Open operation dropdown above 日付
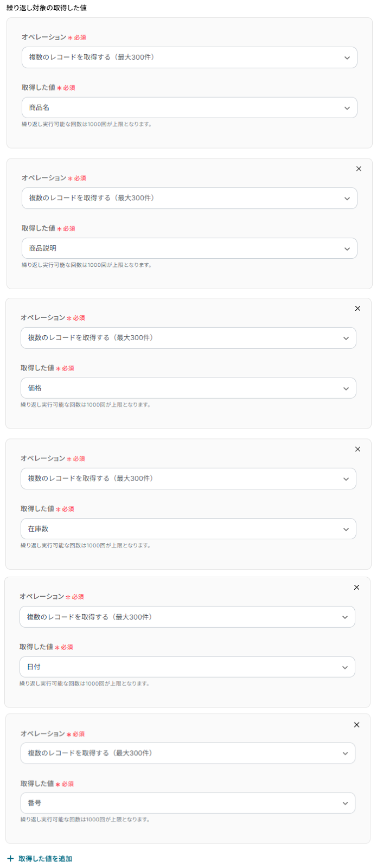 (x=187, y=617)
